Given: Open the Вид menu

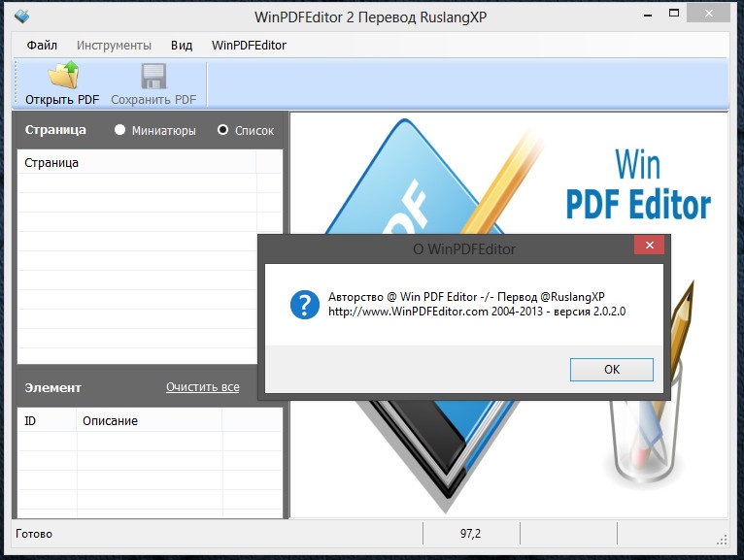Looking at the screenshot, I should coord(181,45).
